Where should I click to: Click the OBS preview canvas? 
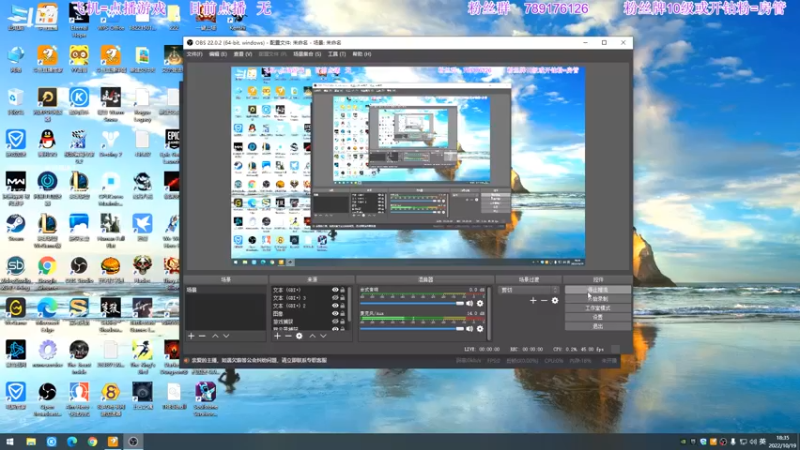tap(408, 166)
